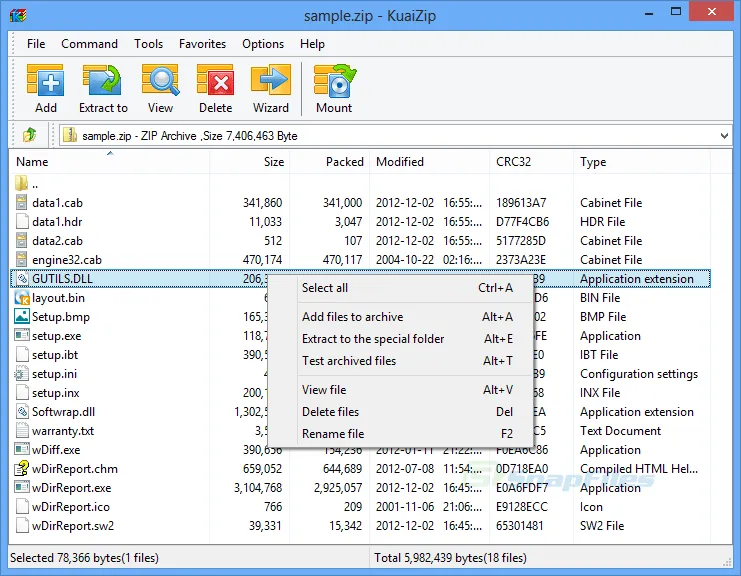Click CRC32 value 189613A7
The image size is (741, 576).
coord(521,203)
